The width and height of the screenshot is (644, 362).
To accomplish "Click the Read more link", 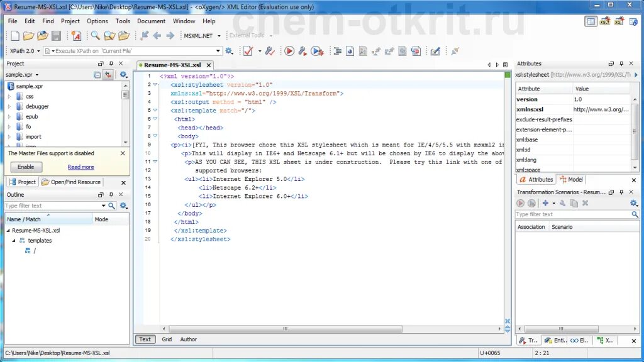I will [80, 167].
